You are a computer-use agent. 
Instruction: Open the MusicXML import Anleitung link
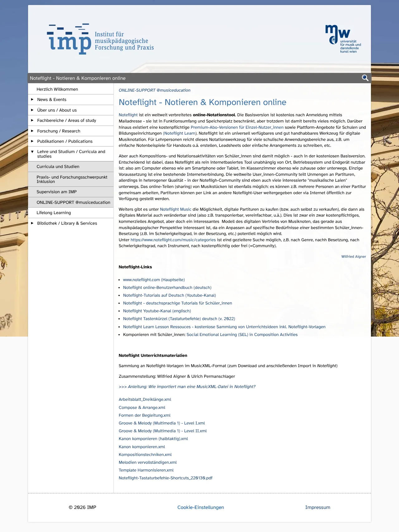pos(187,386)
